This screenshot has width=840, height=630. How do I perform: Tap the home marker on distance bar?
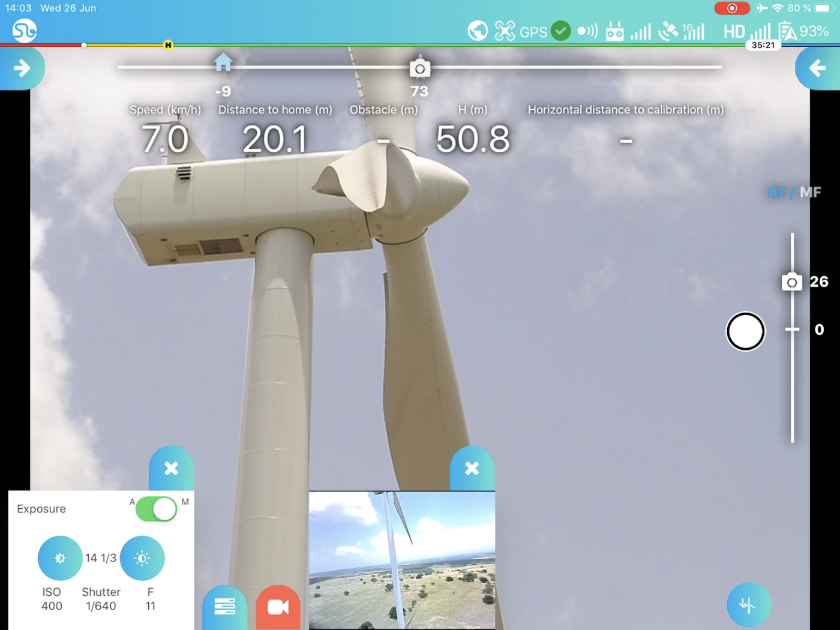[223, 62]
